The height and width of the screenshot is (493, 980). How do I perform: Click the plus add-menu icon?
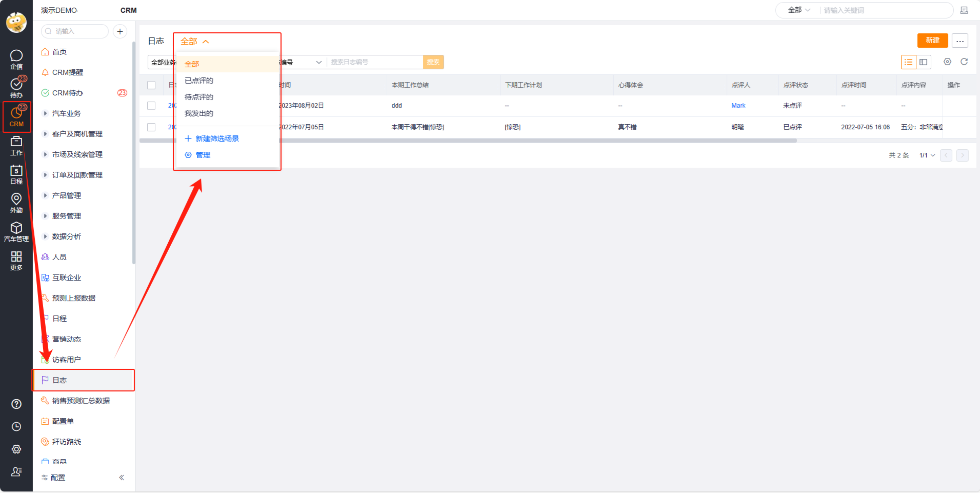[x=120, y=31]
